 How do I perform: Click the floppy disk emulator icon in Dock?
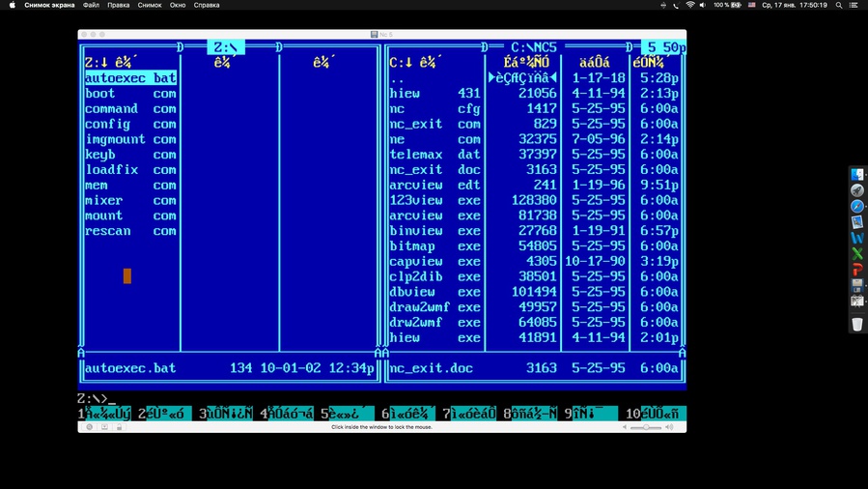(x=857, y=286)
